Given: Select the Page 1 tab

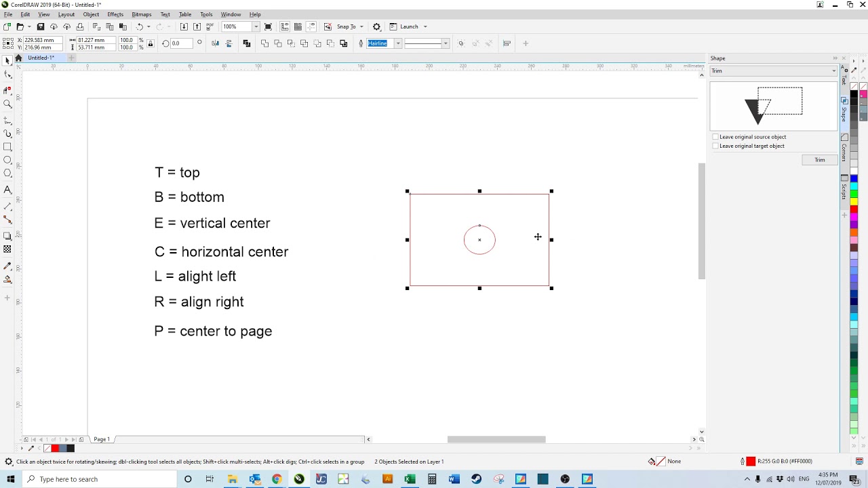Looking at the screenshot, I should (x=102, y=439).
